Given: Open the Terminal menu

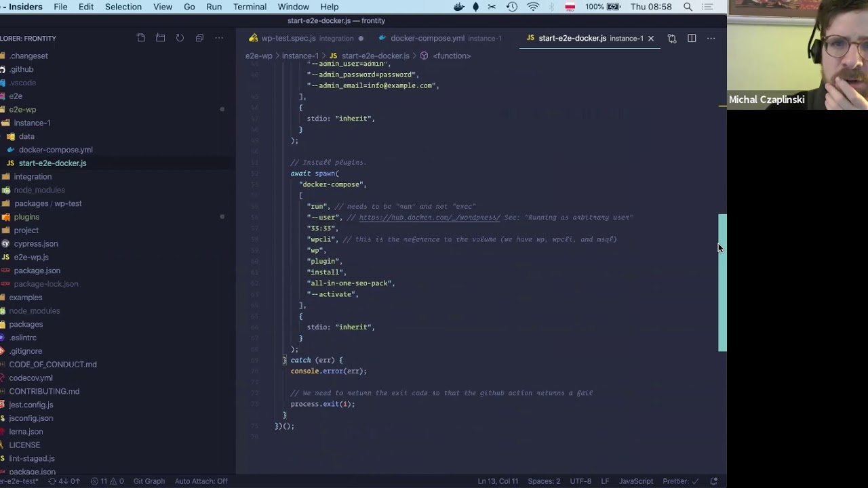Looking at the screenshot, I should (x=250, y=7).
